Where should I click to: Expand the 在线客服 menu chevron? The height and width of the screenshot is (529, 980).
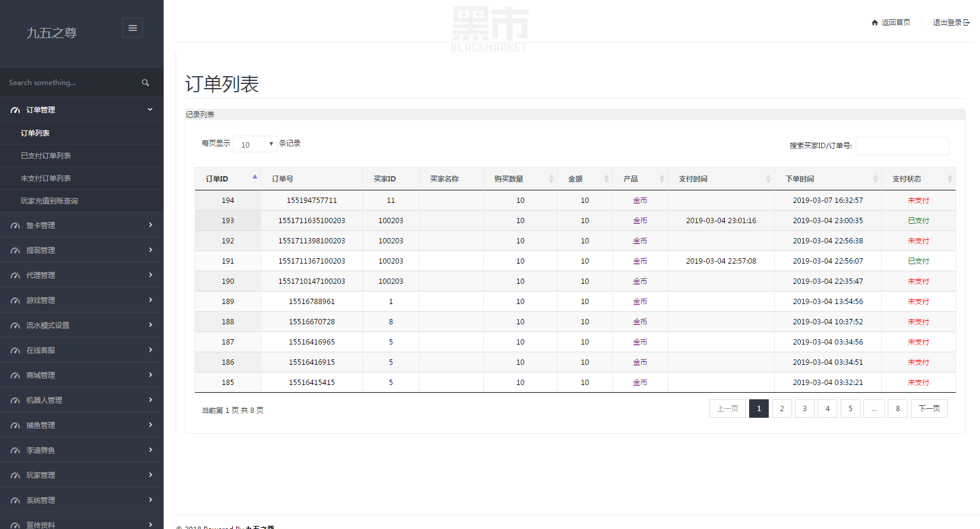pos(151,350)
